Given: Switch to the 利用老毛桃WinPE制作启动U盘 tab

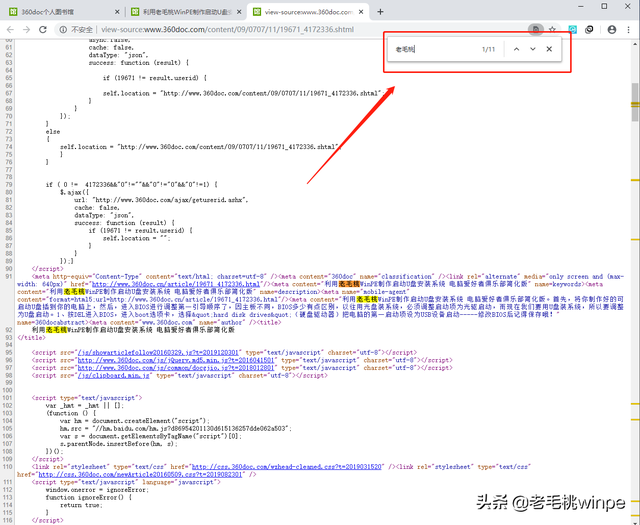Looking at the screenshot, I should coord(186,12).
